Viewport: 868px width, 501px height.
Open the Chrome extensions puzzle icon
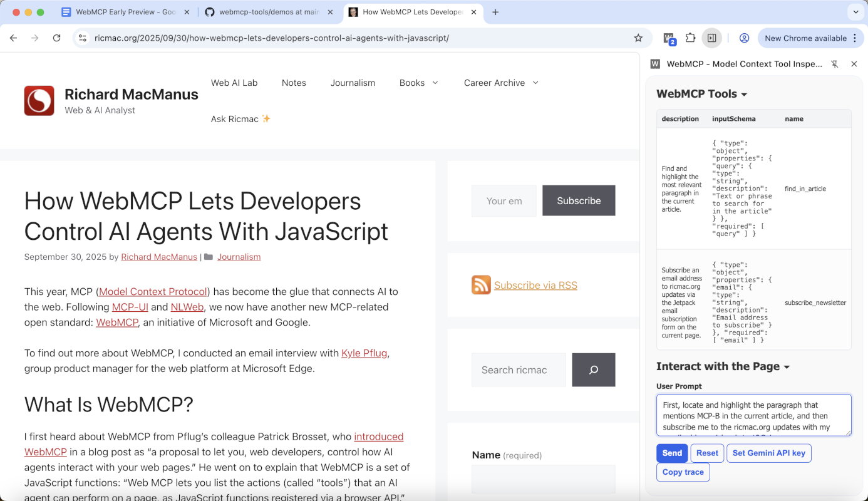pos(690,38)
